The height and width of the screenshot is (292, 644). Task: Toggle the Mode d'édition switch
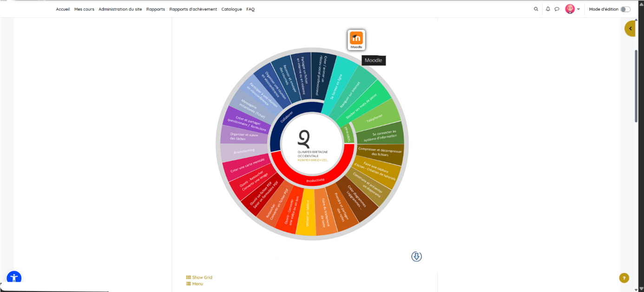(625, 9)
